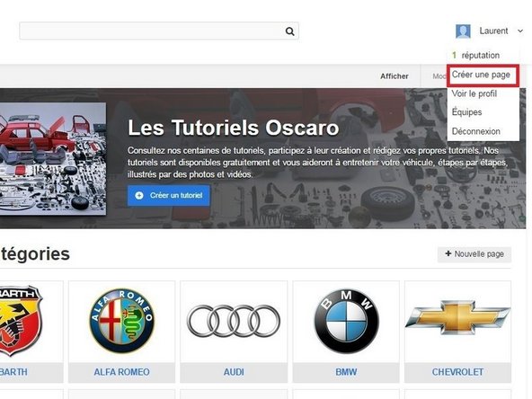Image resolution: width=532 pixels, height=399 pixels.
Task: Click the search input field
Action: click(x=159, y=31)
